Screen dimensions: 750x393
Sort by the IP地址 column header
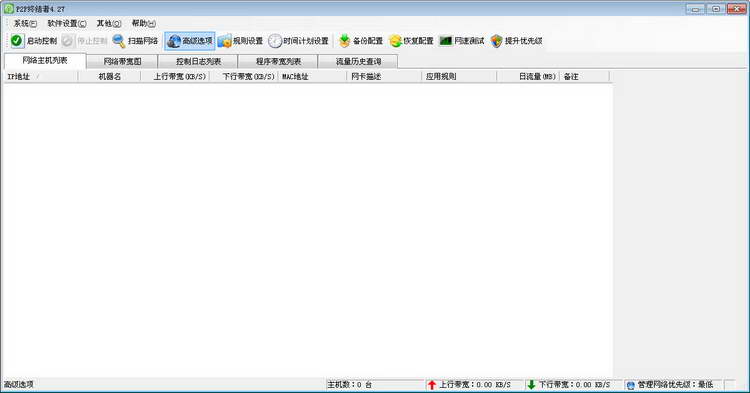(x=41, y=76)
